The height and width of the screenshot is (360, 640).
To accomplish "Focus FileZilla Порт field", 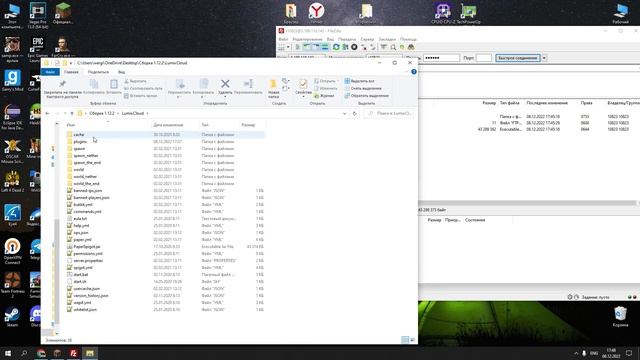I will [484, 58].
